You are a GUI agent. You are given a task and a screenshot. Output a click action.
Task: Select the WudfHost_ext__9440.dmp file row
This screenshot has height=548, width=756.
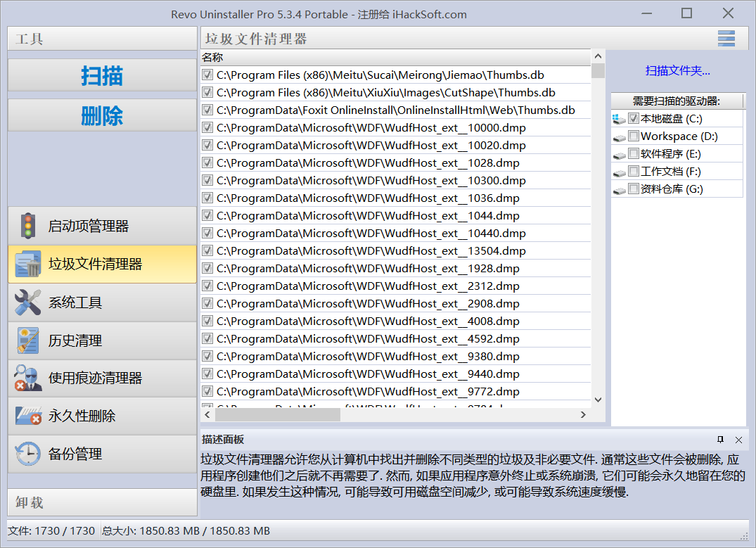395,374
